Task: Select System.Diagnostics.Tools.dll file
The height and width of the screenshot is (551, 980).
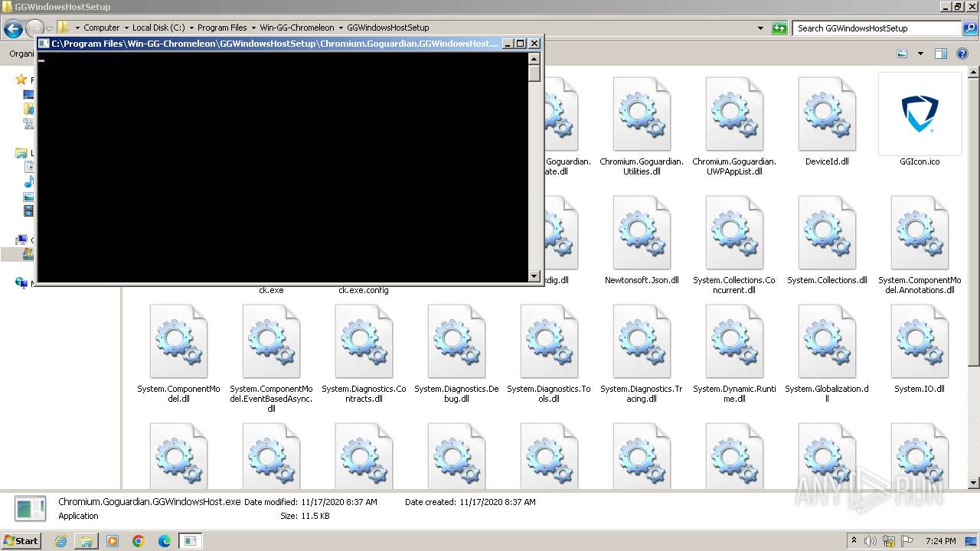Action: 549,354
